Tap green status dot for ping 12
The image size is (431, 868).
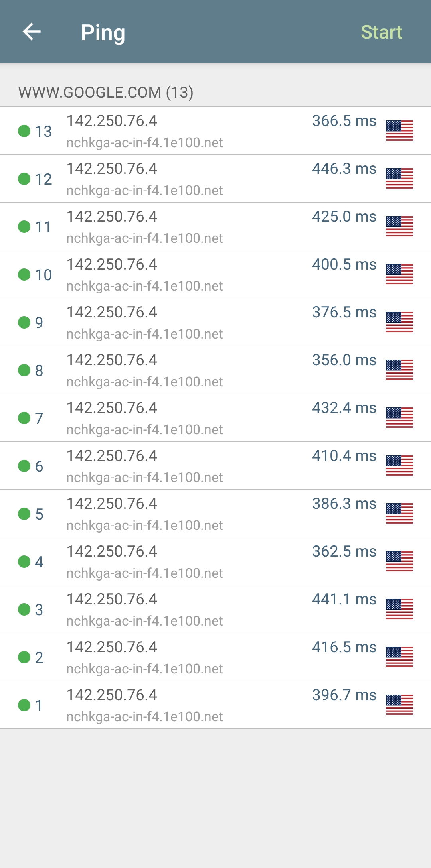point(24,179)
